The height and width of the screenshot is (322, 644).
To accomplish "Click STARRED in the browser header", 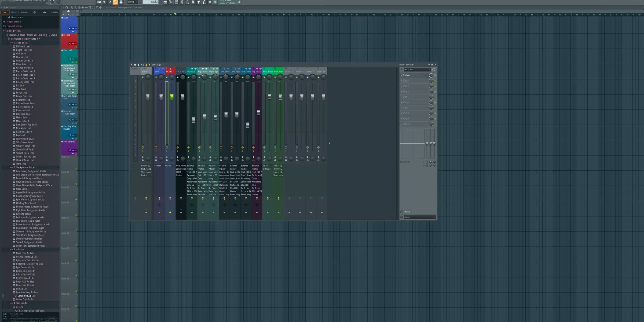I will (54, 12).
